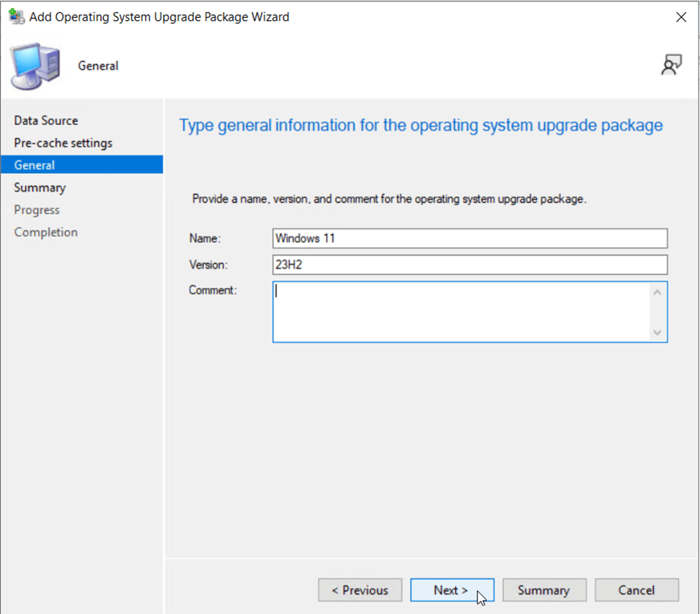Click the Summary button at the bottom
The width and height of the screenshot is (700, 614).
point(543,590)
